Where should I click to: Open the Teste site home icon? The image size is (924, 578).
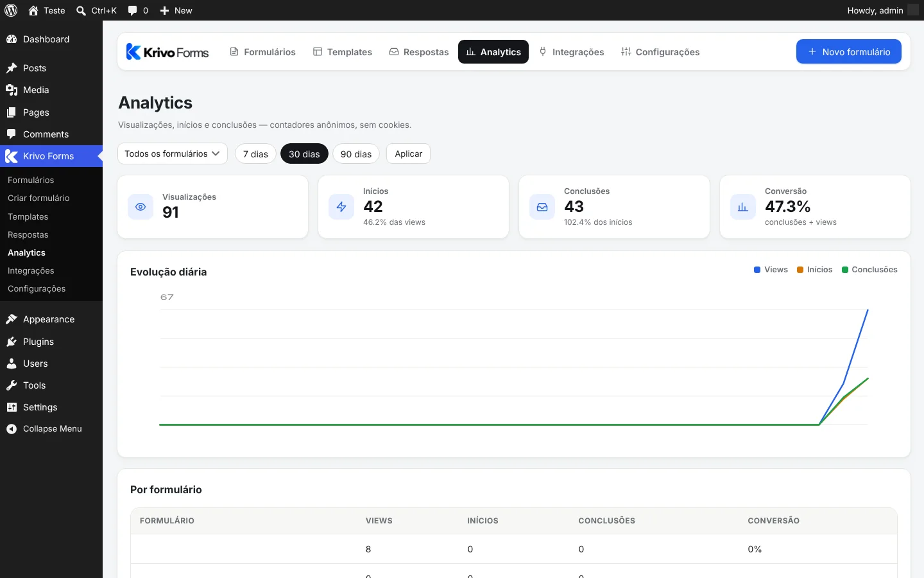coord(33,10)
